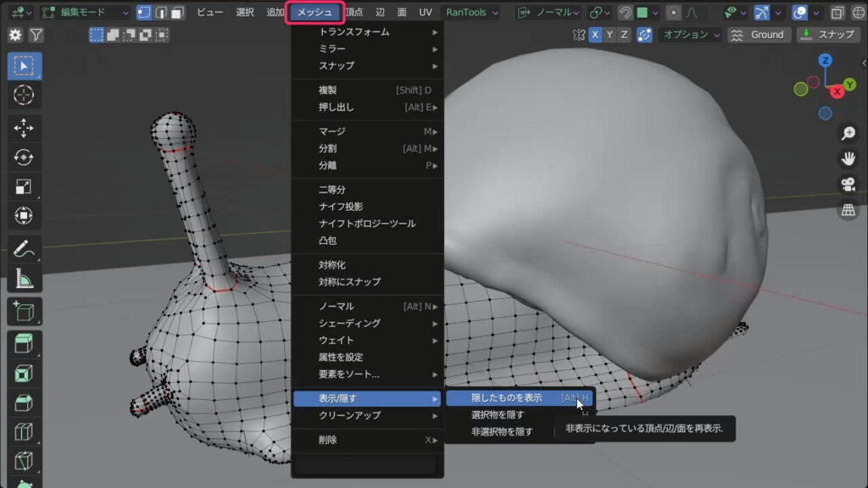The height and width of the screenshot is (488, 868).
Task: Click the Y axis on navigation gizmo
Action: tap(849, 85)
